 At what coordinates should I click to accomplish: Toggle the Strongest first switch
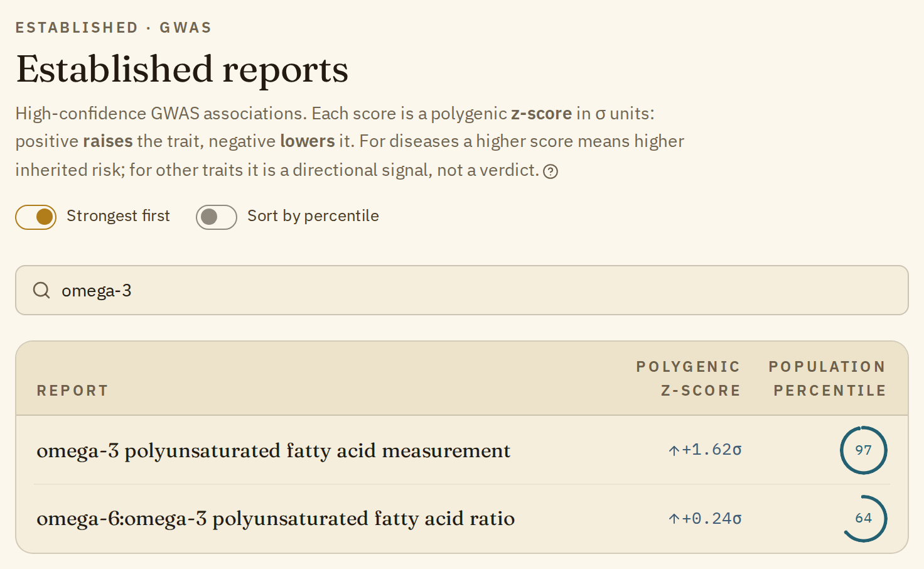pos(36,217)
